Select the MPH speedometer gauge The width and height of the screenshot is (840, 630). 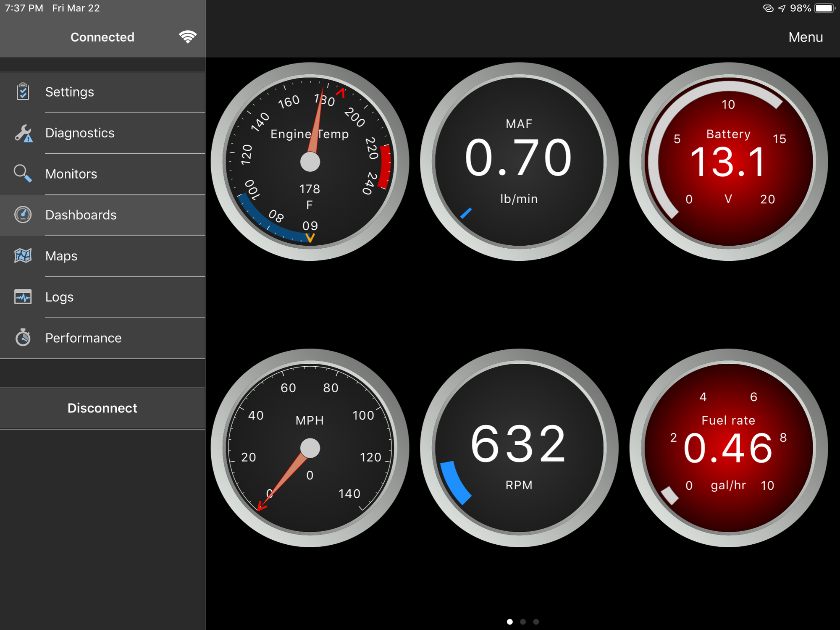click(x=310, y=448)
